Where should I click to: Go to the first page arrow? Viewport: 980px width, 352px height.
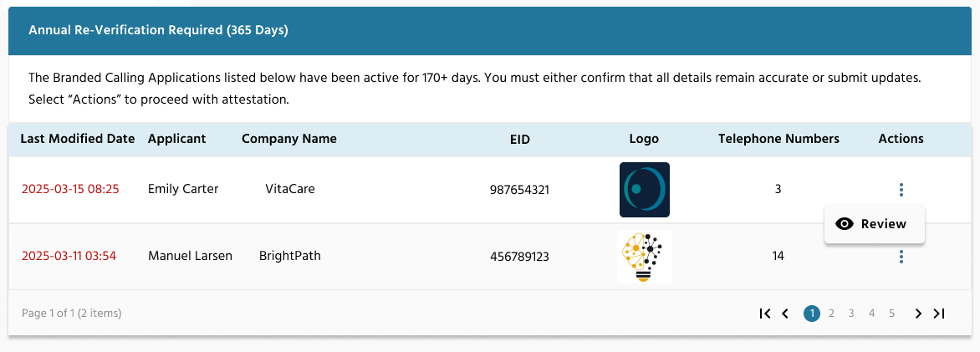click(764, 314)
